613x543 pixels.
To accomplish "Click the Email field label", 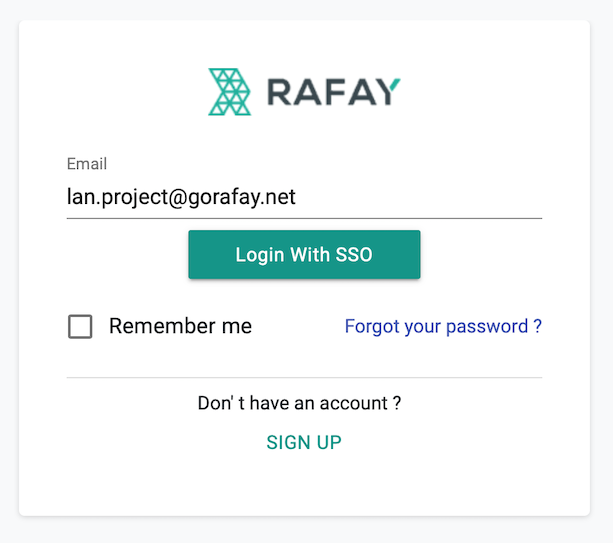I will pos(87,164).
